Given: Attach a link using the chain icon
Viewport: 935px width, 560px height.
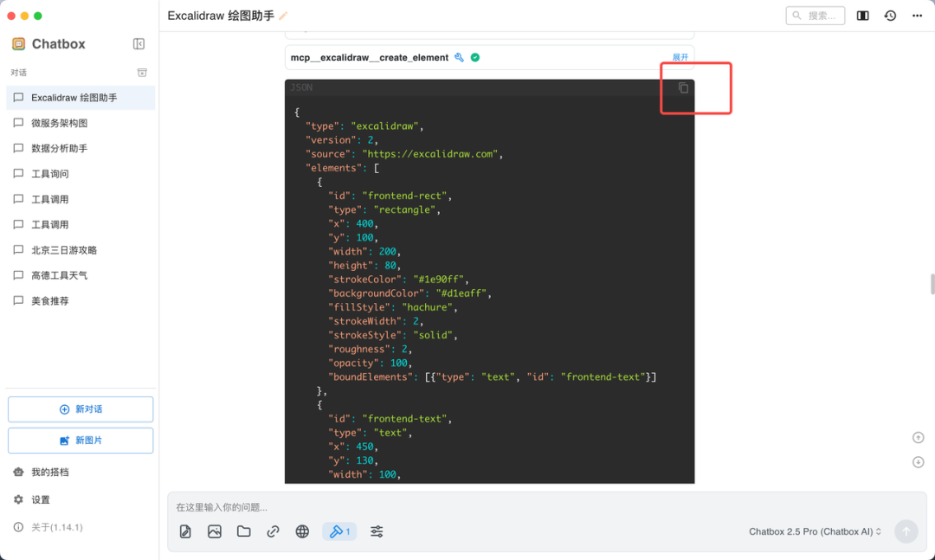Looking at the screenshot, I should coord(273,531).
